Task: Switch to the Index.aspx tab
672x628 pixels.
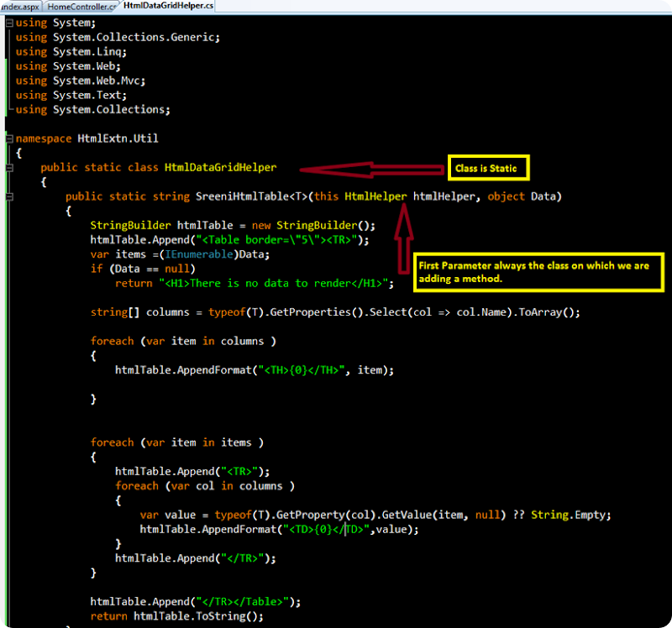Action: tap(20, 6)
